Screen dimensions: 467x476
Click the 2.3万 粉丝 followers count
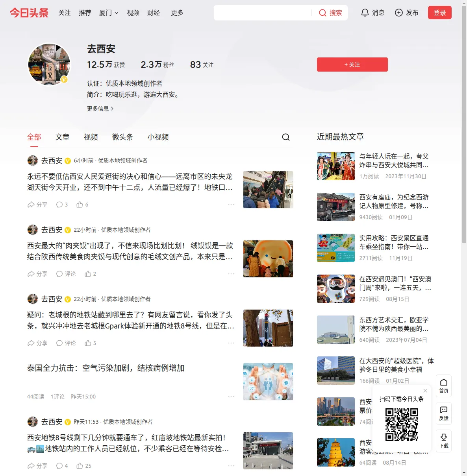click(x=158, y=65)
